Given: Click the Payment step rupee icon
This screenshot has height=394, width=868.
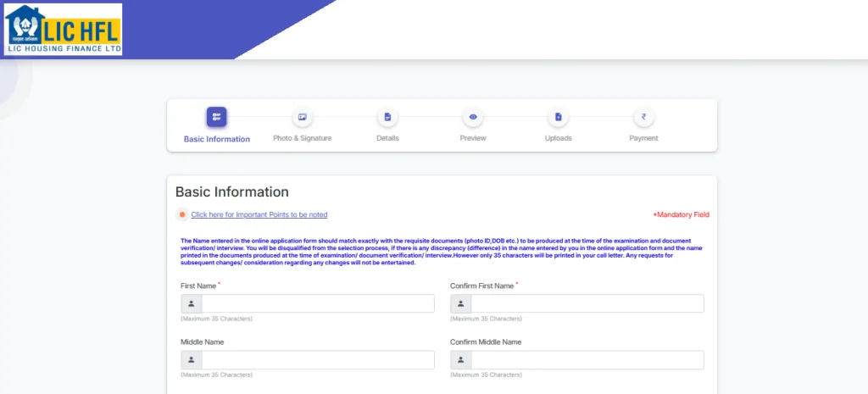Looking at the screenshot, I should pyautogui.click(x=643, y=117).
